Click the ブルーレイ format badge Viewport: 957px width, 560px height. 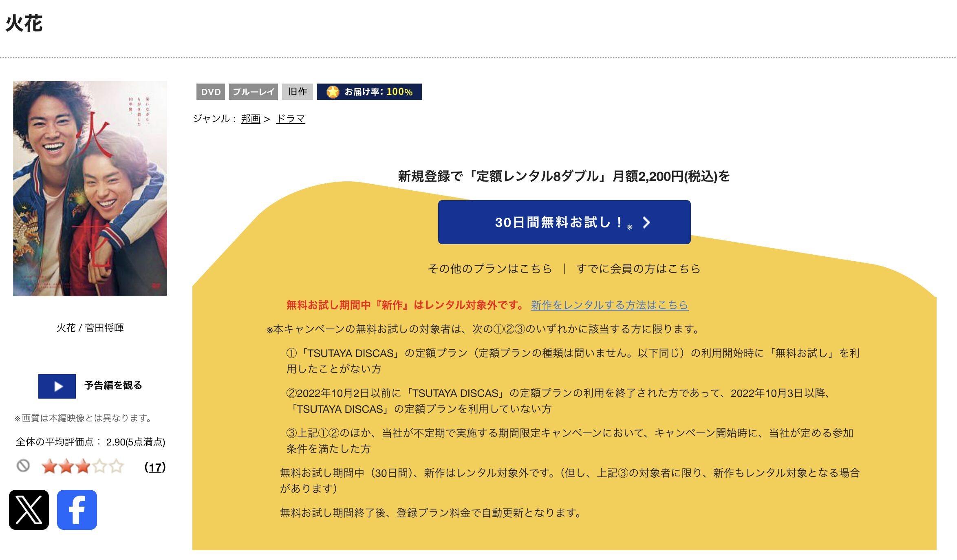[254, 92]
